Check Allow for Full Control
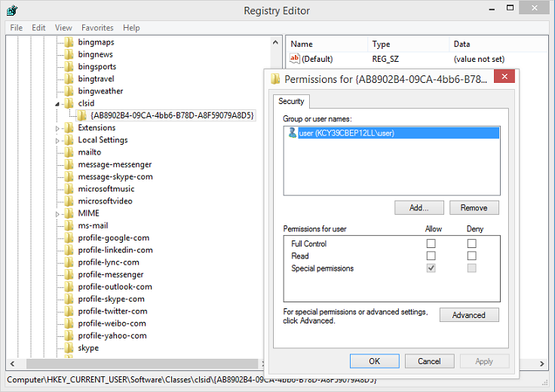 pyautogui.click(x=431, y=243)
